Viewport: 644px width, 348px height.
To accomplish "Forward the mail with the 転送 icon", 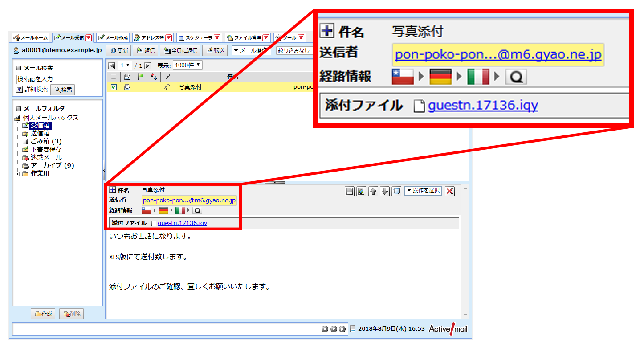I will [215, 50].
